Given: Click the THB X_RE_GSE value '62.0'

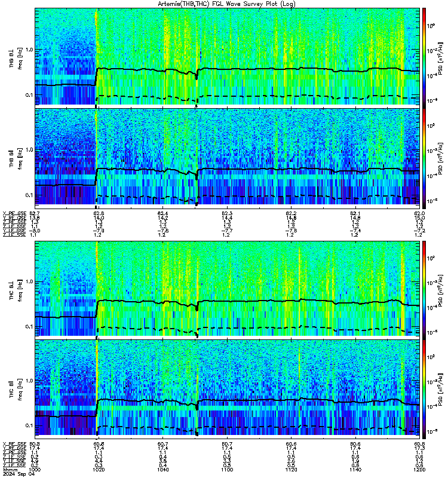Looking at the screenshot, I should tap(420, 213).
